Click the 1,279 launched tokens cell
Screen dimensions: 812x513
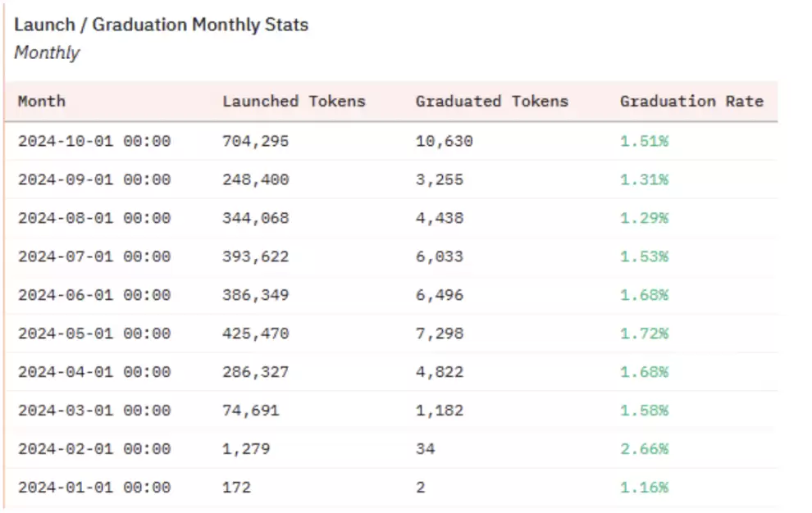[x=246, y=449]
